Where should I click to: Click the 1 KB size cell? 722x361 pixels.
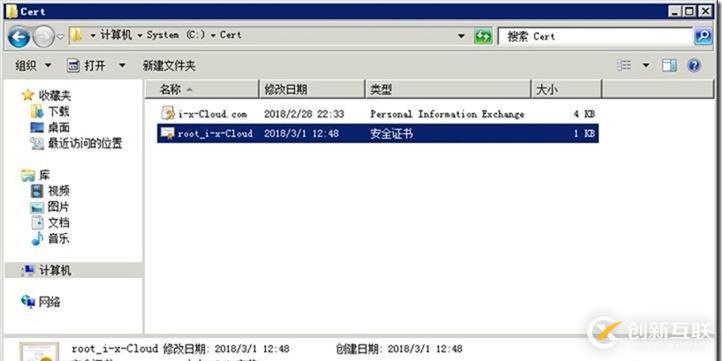click(x=584, y=134)
